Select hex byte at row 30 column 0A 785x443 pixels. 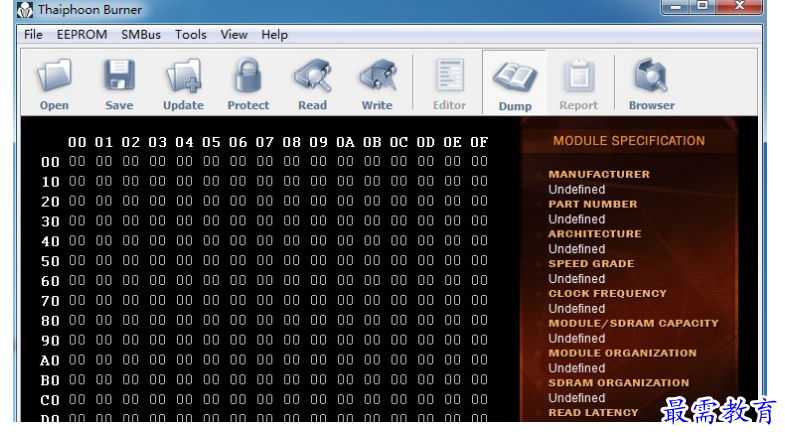click(x=345, y=221)
